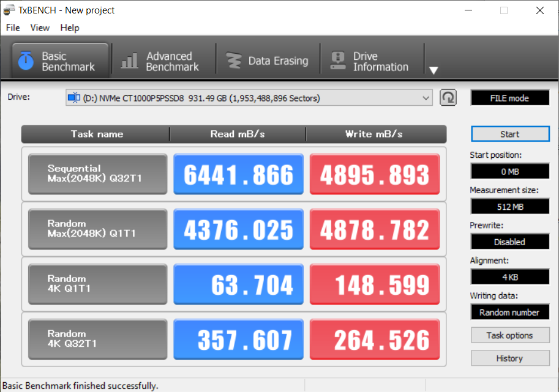Click the Data Erasing icon
Image resolution: width=559 pixels, height=392 pixels.
tap(234, 61)
